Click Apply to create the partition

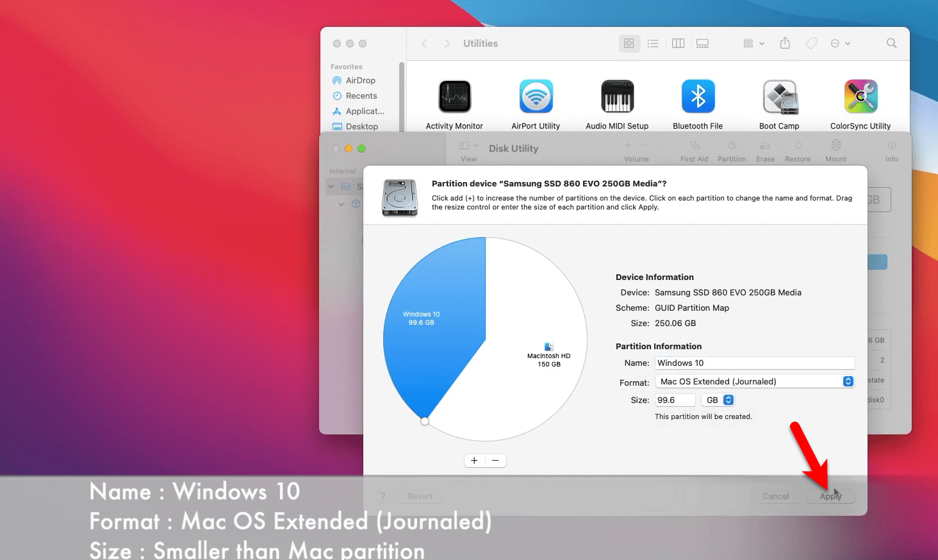tap(831, 497)
